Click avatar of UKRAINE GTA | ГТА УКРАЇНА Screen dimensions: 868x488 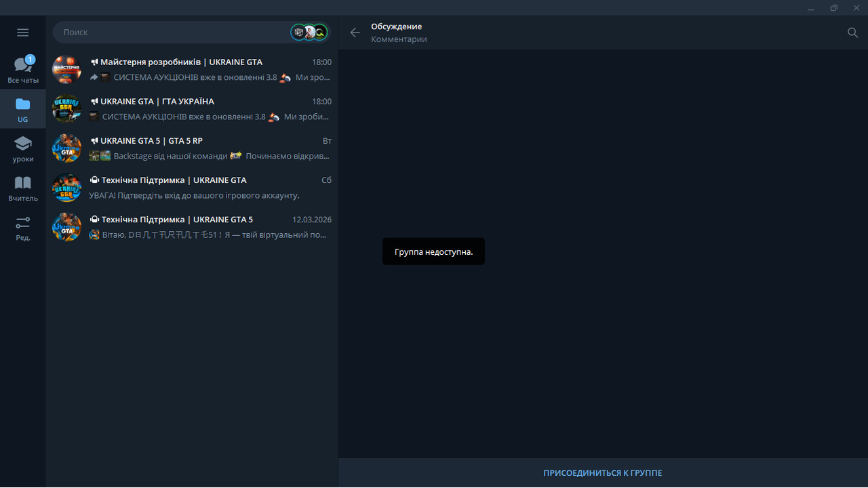point(67,109)
